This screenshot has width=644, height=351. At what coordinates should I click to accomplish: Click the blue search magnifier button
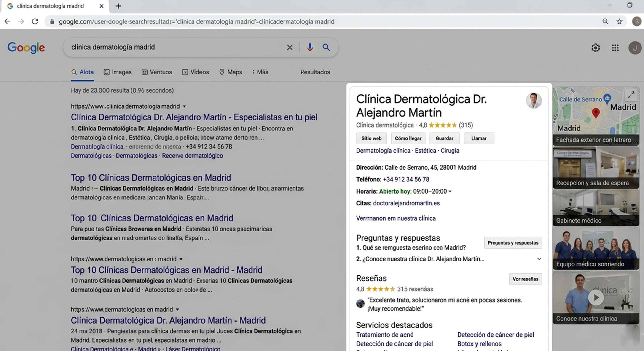326,47
